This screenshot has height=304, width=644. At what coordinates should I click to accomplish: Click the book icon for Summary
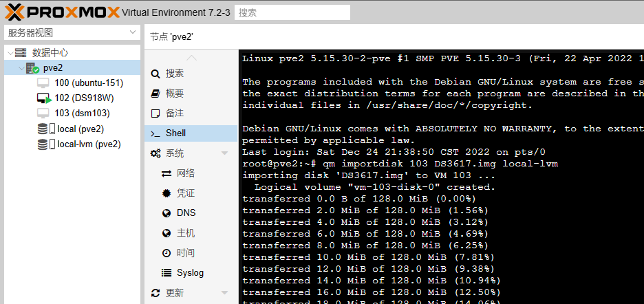[155, 94]
